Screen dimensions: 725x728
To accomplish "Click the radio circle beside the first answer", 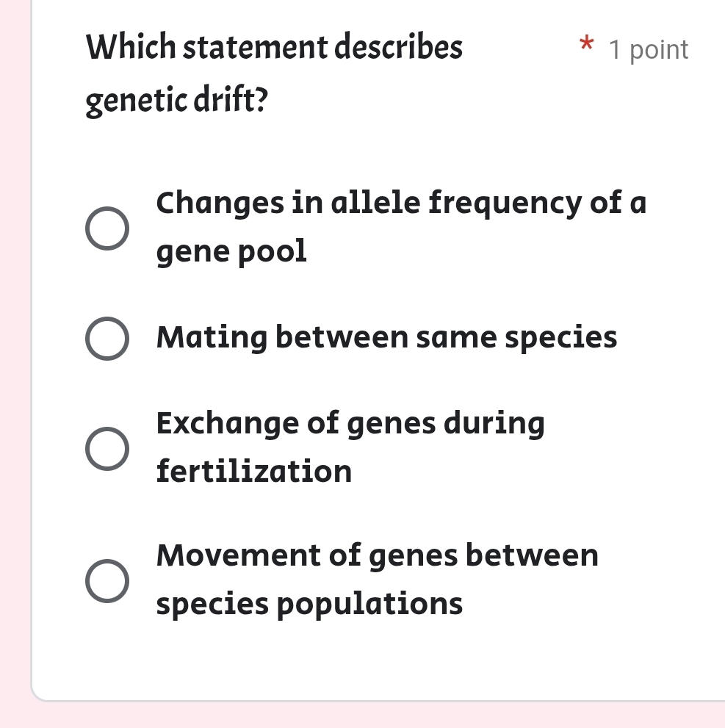I will 107,228.
